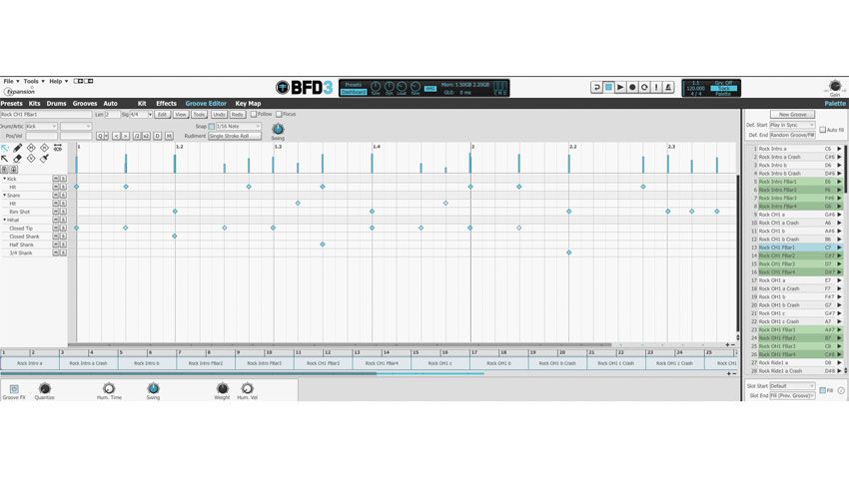The height and width of the screenshot is (504, 849).
Task: Click the right nudge arrow button
Action: (125, 137)
